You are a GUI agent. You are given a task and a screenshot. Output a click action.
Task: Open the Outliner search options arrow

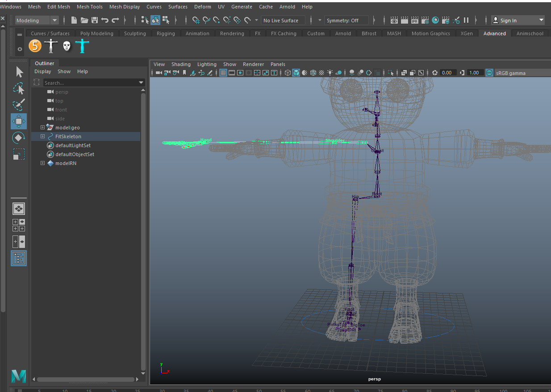(141, 83)
